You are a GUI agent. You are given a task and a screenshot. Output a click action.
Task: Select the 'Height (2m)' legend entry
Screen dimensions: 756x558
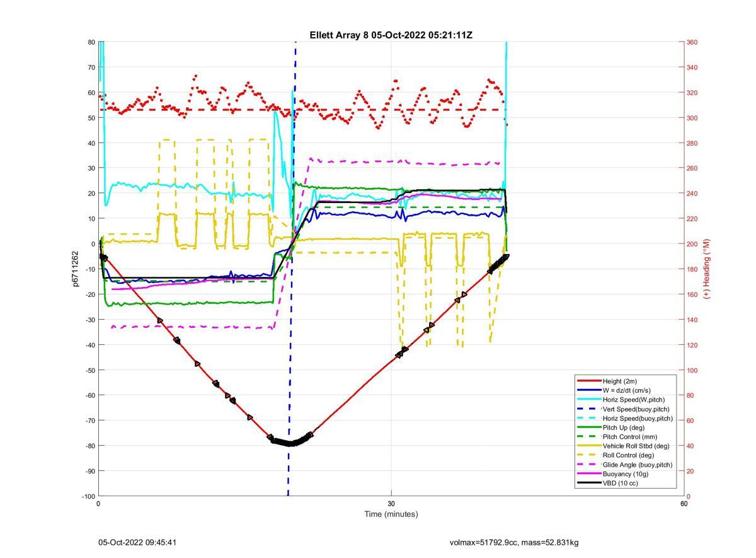(624, 381)
